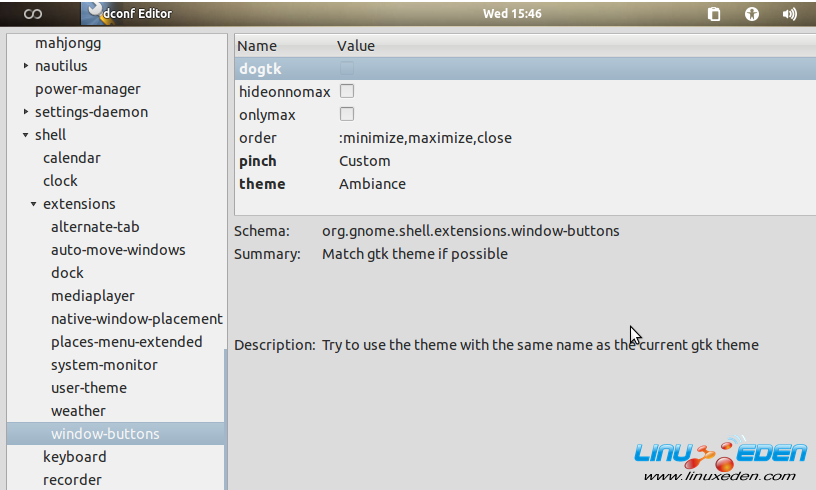
Task: Expand the settings-daemon tree node
Action: tap(26, 112)
